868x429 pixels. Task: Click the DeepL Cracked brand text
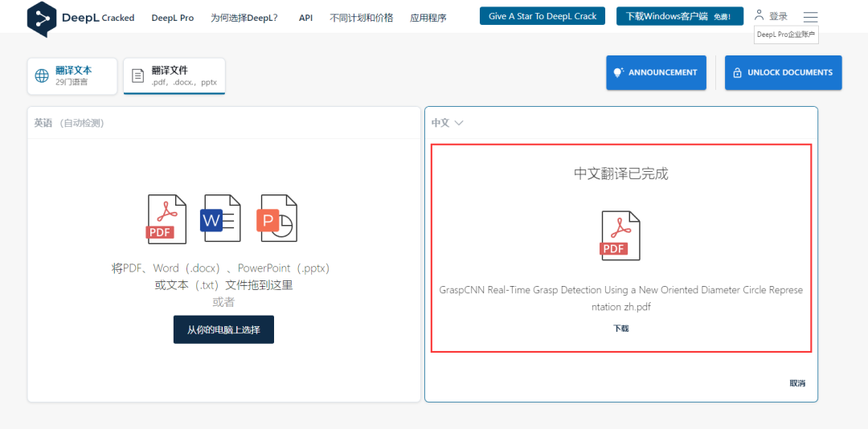pos(98,18)
